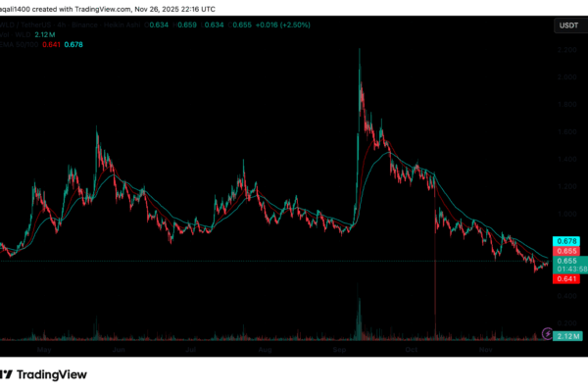Click the green current price countdown label
Viewport: 588px width, 392px height.
tap(566, 265)
